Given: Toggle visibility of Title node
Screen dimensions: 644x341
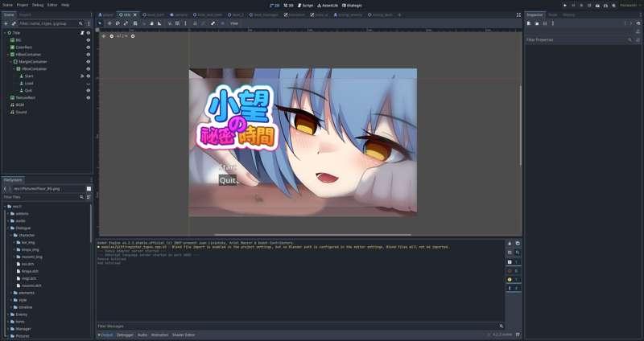Looking at the screenshot, I should coord(89,33).
